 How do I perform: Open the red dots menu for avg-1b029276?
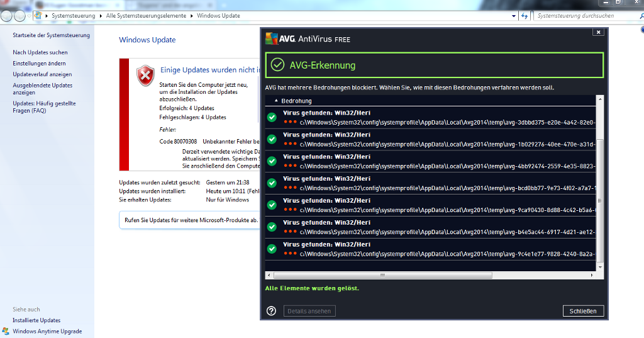[x=290, y=144]
